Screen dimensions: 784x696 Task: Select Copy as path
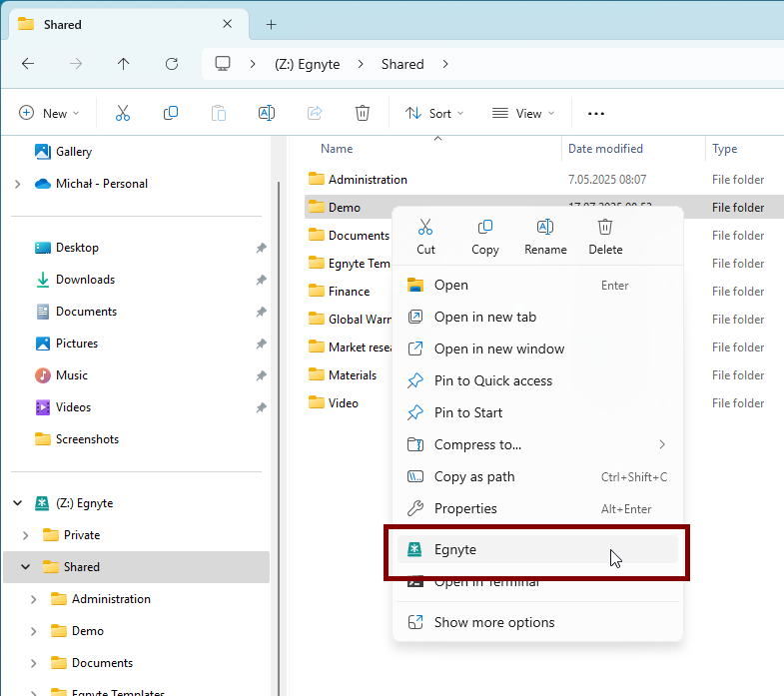click(537, 477)
